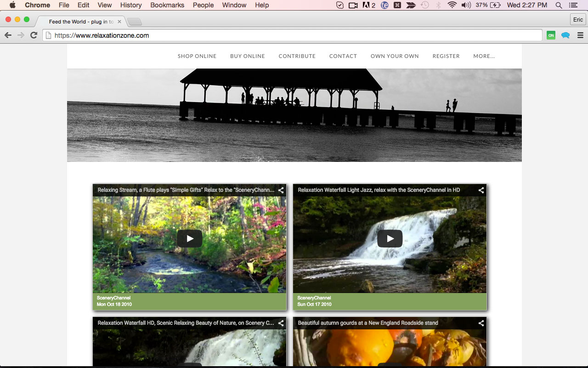
Task: Click SceneryChannel above Mon Oct 18 2010
Action: point(113,298)
